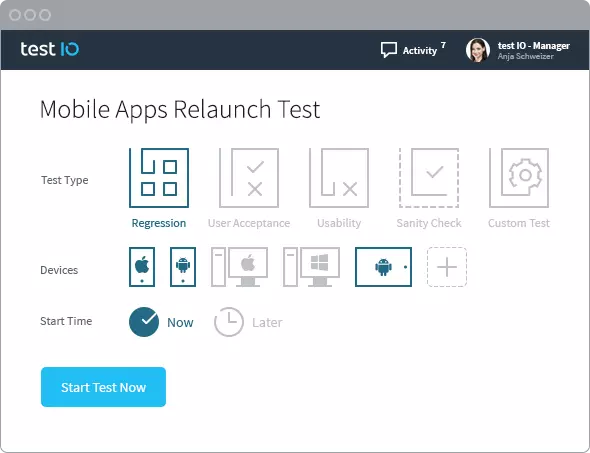Viewport: 590px width, 453px height.
Task: Add another device with plus box
Action: [x=447, y=267]
